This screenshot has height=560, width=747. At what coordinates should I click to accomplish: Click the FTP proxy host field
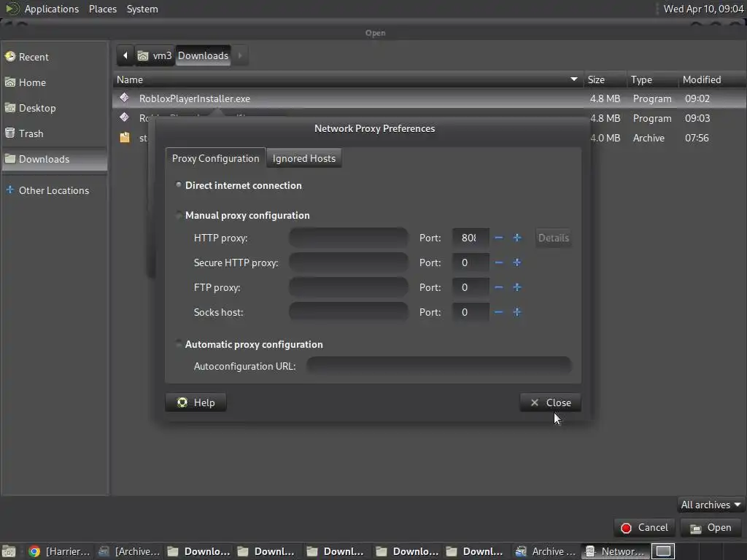[x=348, y=287]
